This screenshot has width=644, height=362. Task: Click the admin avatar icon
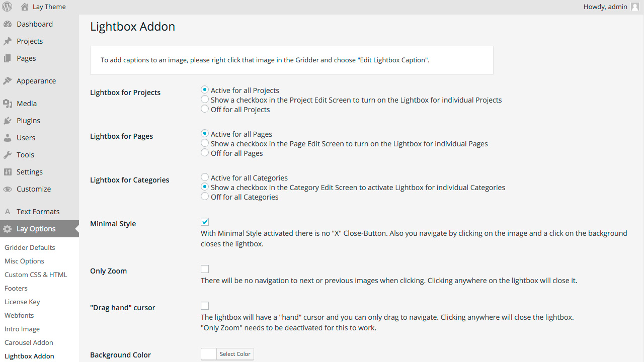point(635,7)
